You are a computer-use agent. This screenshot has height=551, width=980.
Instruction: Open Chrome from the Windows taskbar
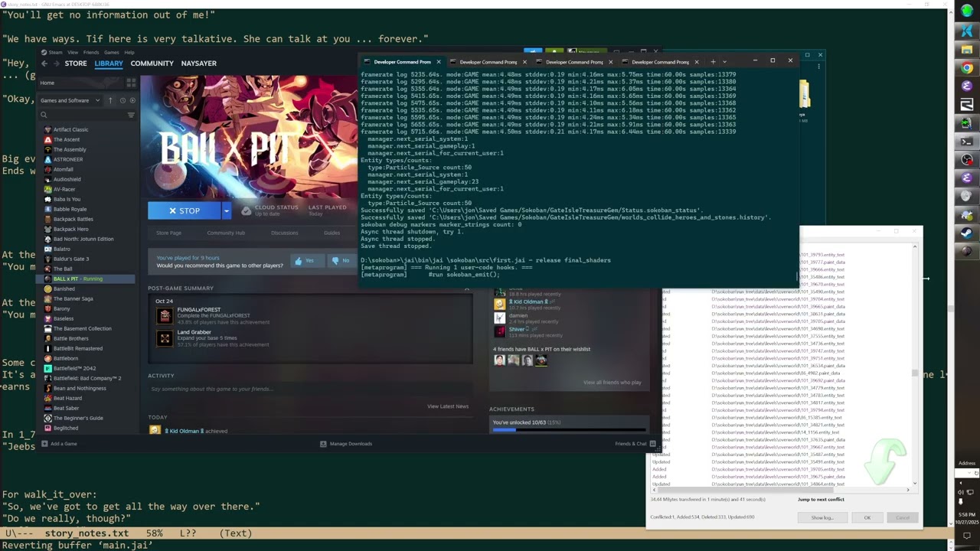click(967, 68)
